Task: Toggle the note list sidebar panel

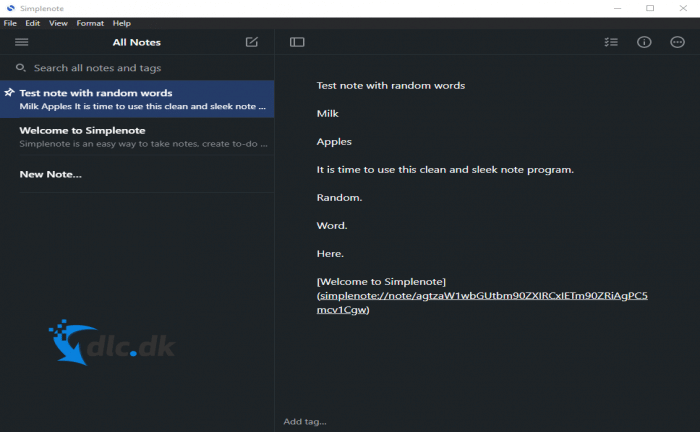Action: pyautogui.click(x=297, y=42)
